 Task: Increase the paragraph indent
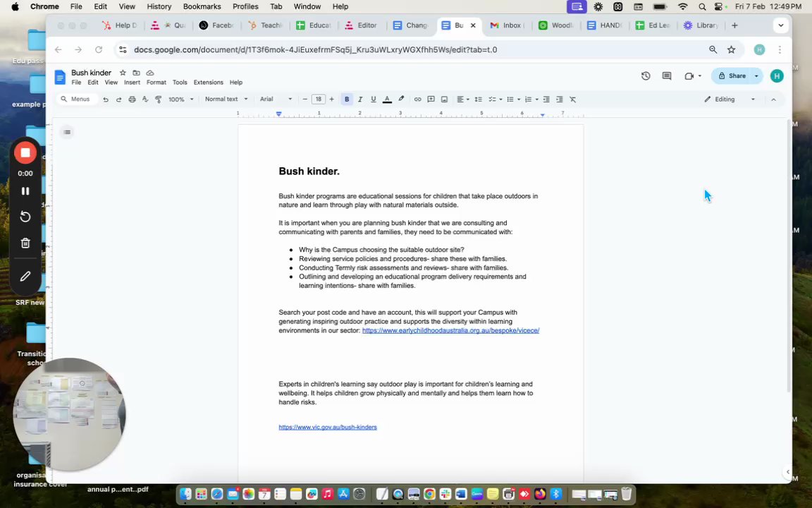[559, 99]
